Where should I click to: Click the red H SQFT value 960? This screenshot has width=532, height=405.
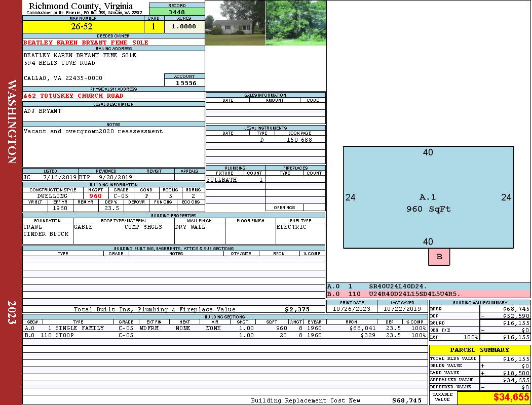pos(95,196)
